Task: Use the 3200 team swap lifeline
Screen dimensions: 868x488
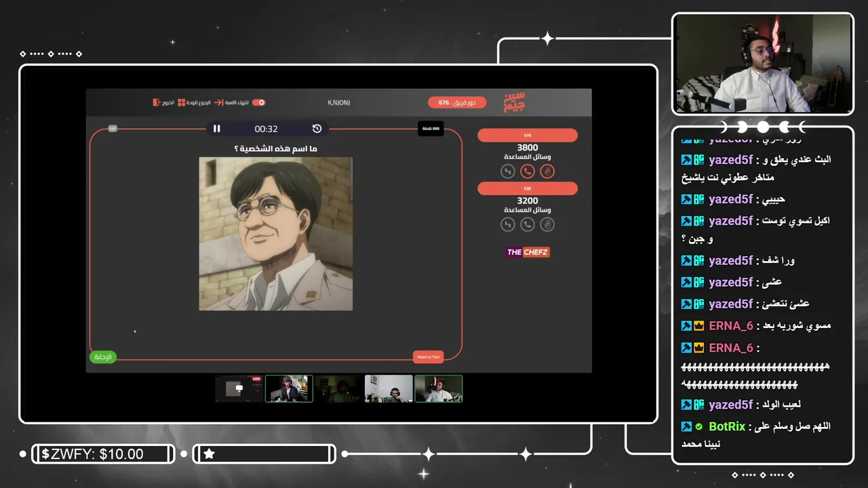Action: coord(508,224)
